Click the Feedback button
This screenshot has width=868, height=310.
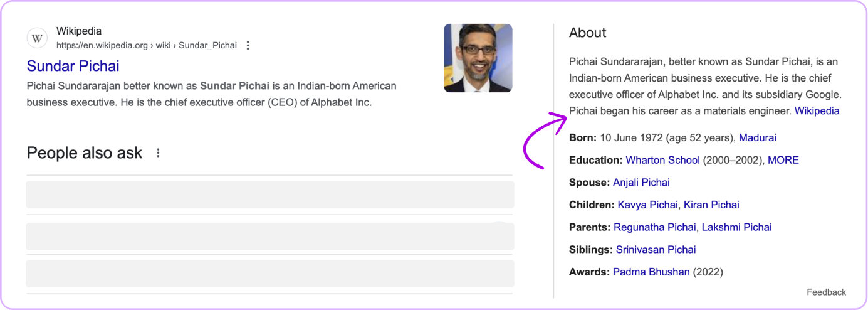(x=826, y=292)
